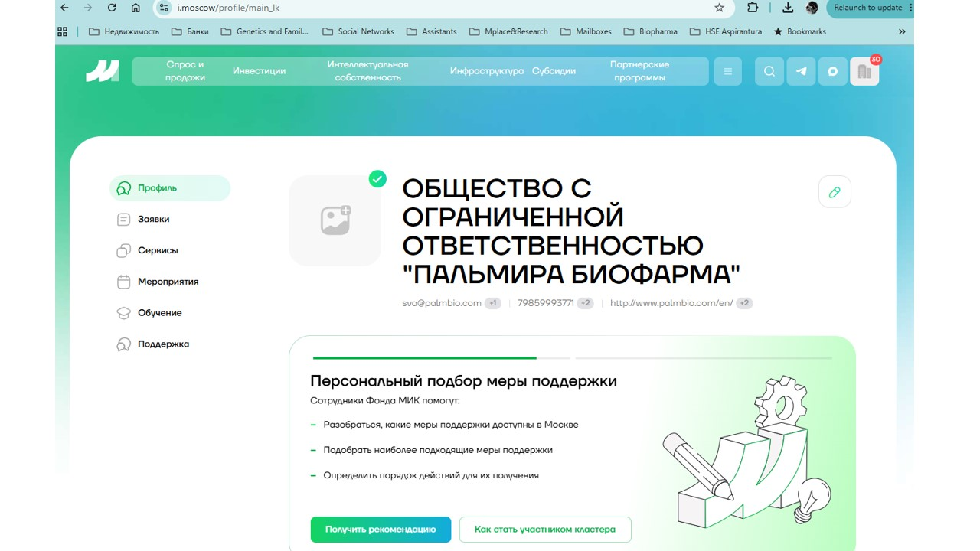Click the hamburger menu icon in header

pos(728,71)
